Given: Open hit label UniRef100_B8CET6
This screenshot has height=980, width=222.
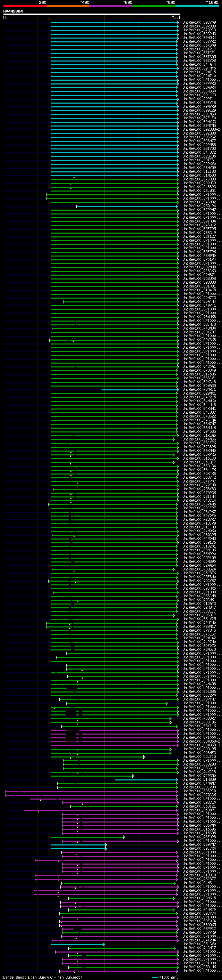Looking at the screenshot, I should [199, 443].
